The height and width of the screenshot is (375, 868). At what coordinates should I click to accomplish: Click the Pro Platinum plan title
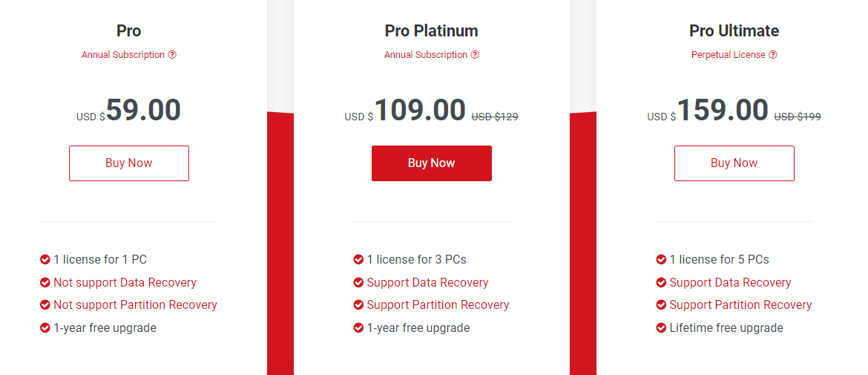431,31
